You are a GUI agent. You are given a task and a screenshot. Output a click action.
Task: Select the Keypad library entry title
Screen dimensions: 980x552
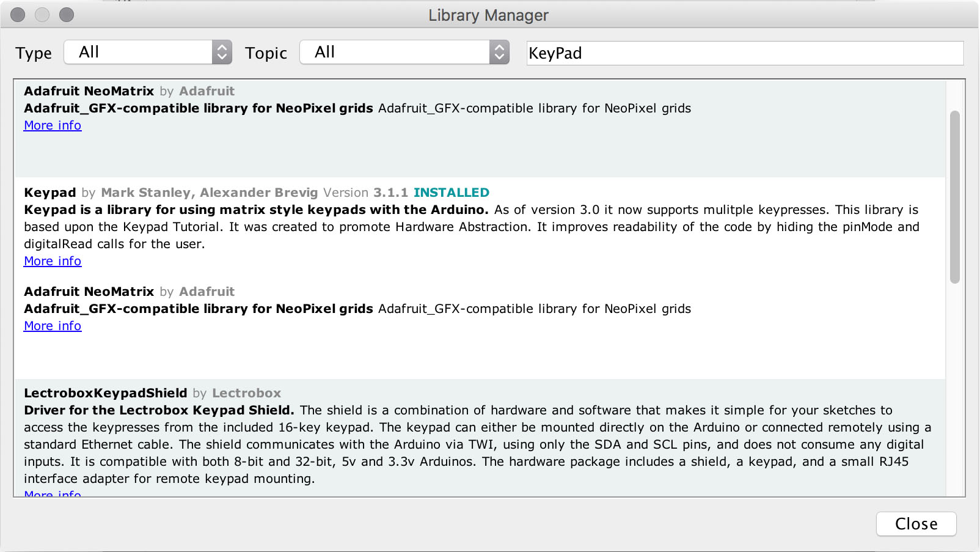(50, 193)
